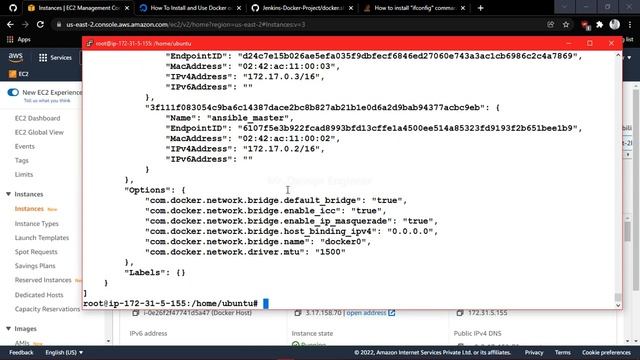Open Spot Requests in the sidebar
Screen dimensions: 640x360
click(x=36, y=252)
